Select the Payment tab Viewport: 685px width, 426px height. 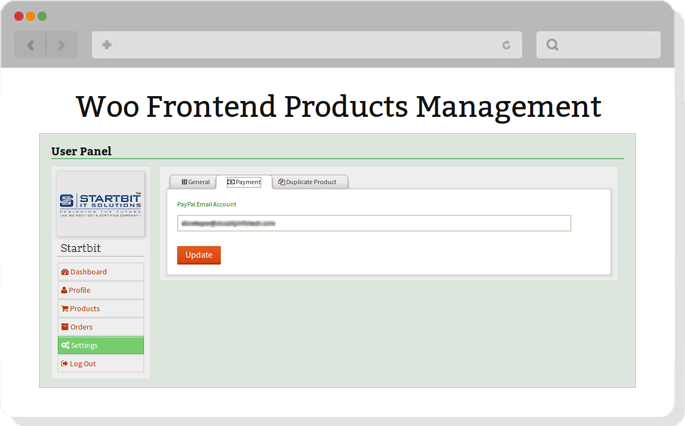point(244,182)
